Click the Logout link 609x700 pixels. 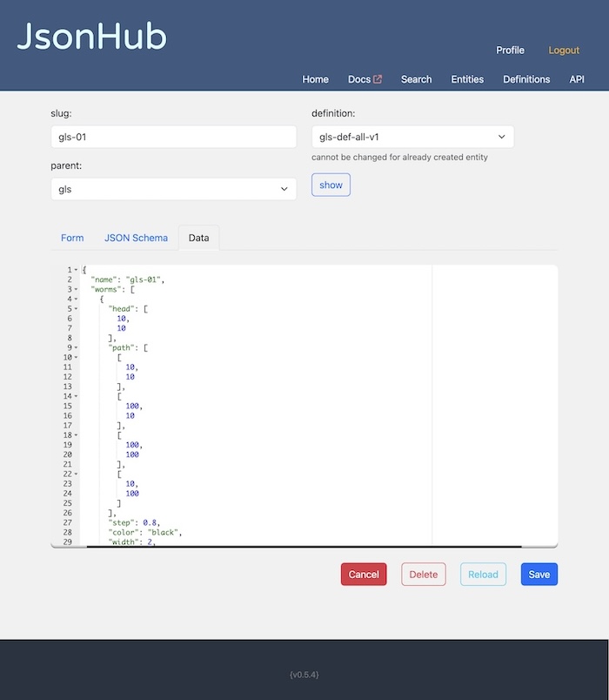point(563,50)
